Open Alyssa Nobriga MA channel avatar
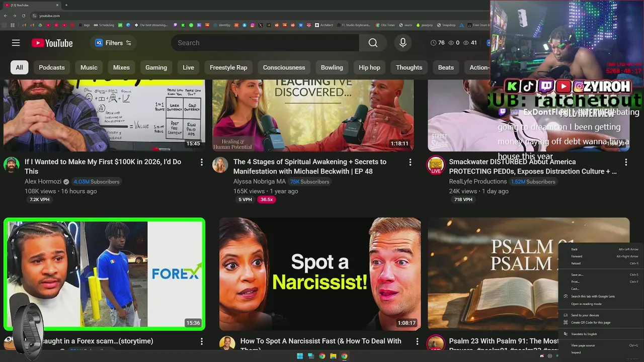The image size is (644, 362). pyautogui.click(x=220, y=165)
